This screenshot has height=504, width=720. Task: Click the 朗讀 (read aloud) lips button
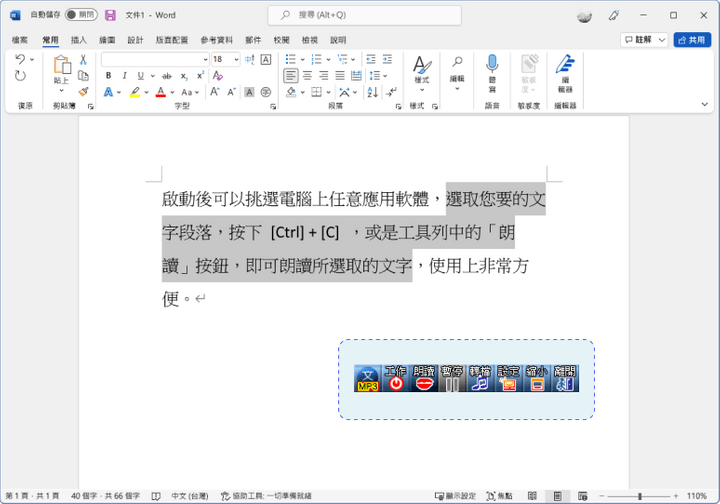click(x=424, y=378)
